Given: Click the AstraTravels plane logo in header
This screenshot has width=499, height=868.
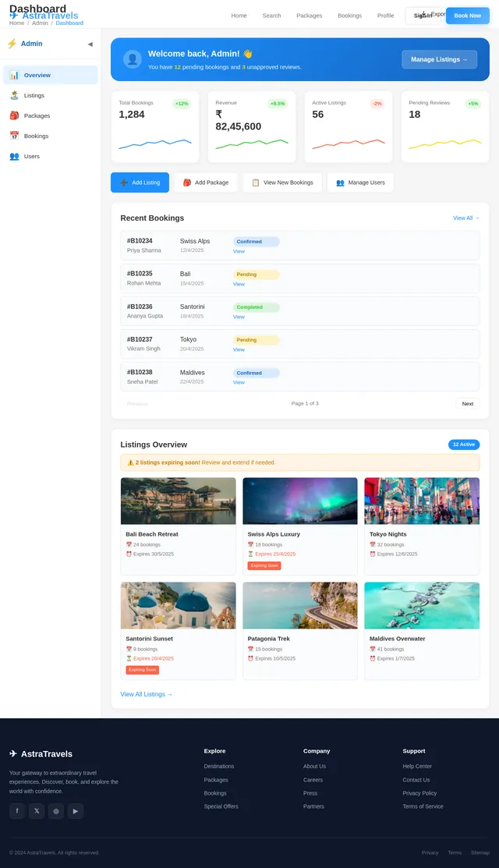Looking at the screenshot, I should (x=14, y=16).
